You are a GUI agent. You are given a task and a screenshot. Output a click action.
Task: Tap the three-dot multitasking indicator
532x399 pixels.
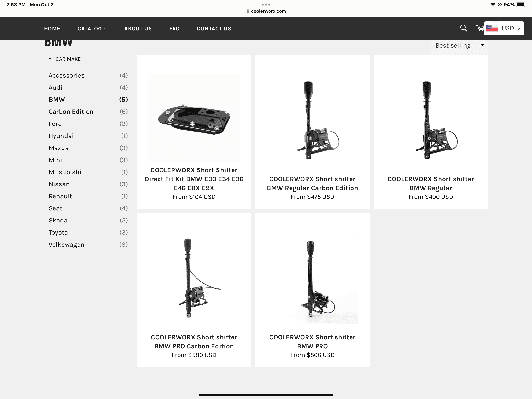(266, 4)
